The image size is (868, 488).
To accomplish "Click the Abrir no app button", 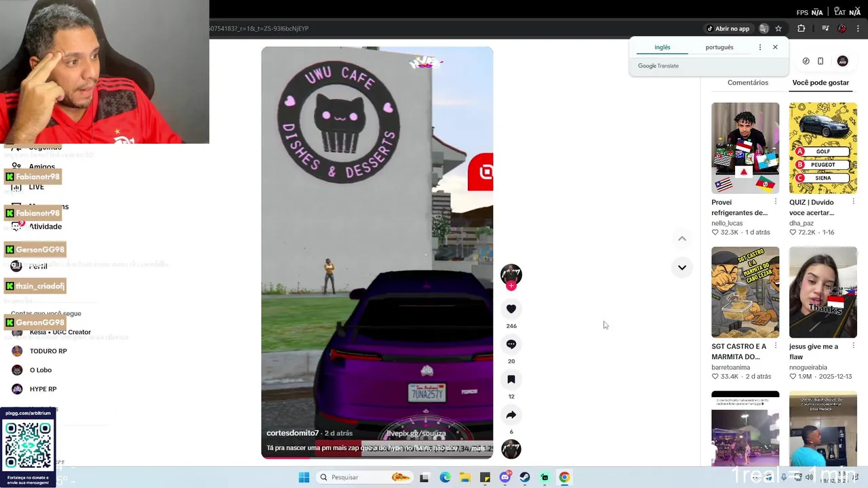I will [728, 28].
